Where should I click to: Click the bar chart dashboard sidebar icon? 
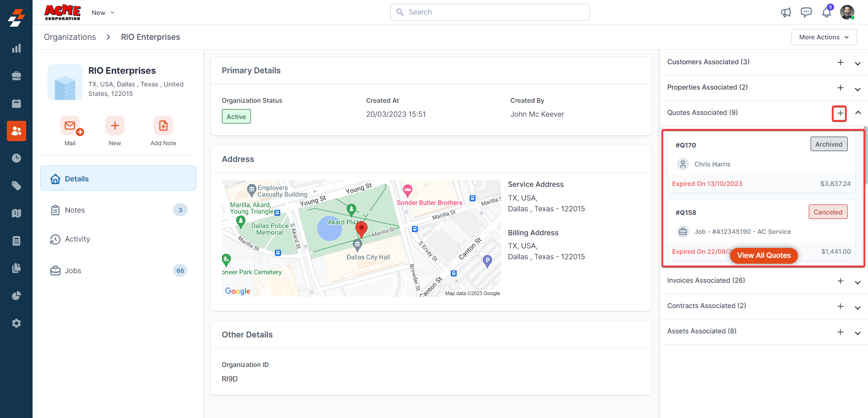(16, 48)
